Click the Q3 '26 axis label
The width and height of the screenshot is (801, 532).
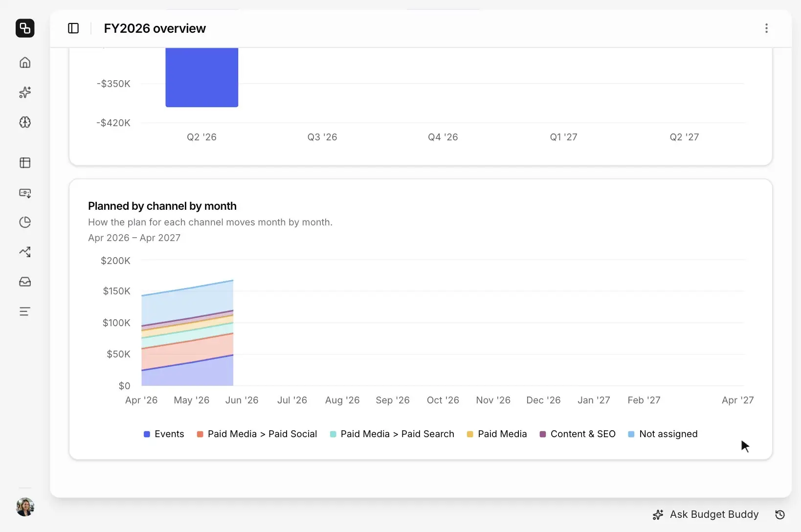click(x=322, y=137)
